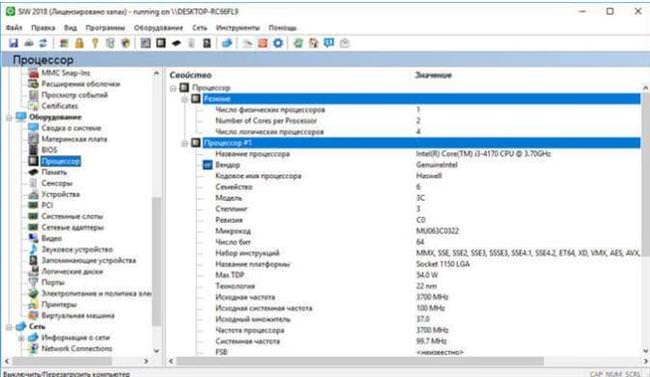Click the save floppy disk toolbar icon

tap(13, 43)
